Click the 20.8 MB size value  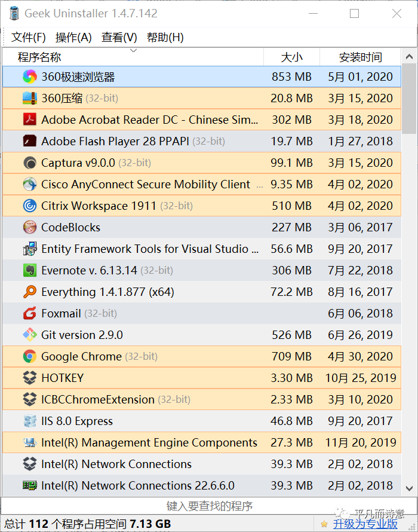pos(291,98)
